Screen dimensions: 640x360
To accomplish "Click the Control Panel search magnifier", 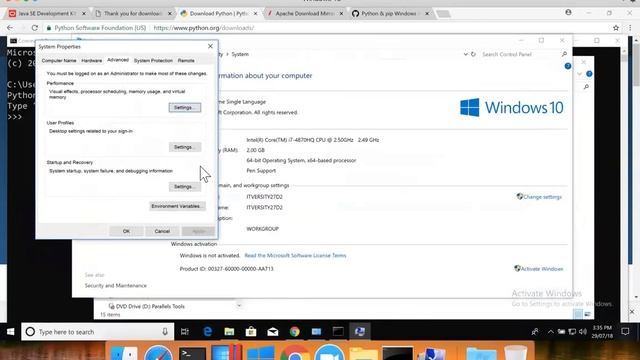I will (x=564, y=54).
